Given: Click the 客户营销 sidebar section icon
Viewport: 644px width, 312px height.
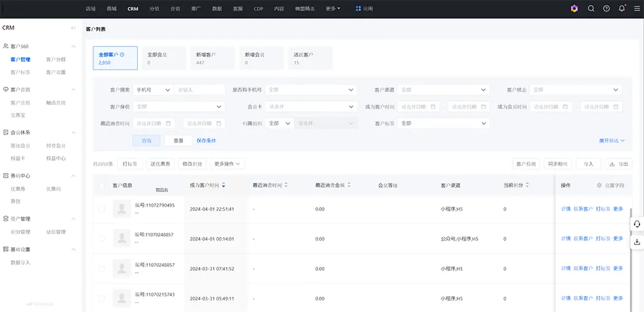Looking at the screenshot, I should tap(6, 89).
